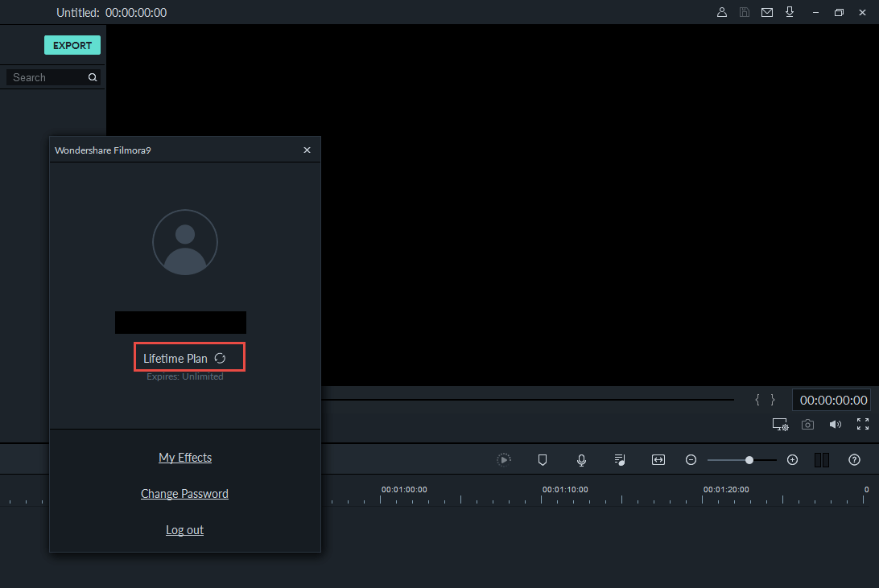Click the save project floppy icon
This screenshot has width=879, height=588.
pos(745,12)
